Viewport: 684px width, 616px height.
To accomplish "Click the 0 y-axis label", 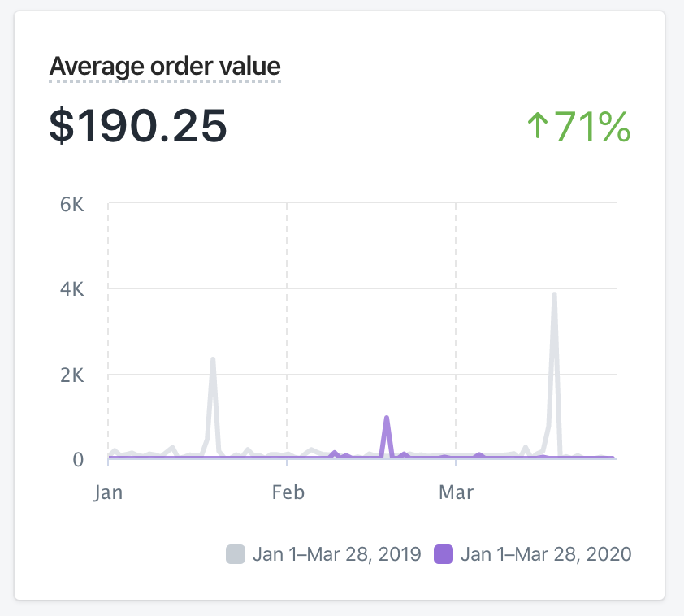I will click(x=78, y=459).
